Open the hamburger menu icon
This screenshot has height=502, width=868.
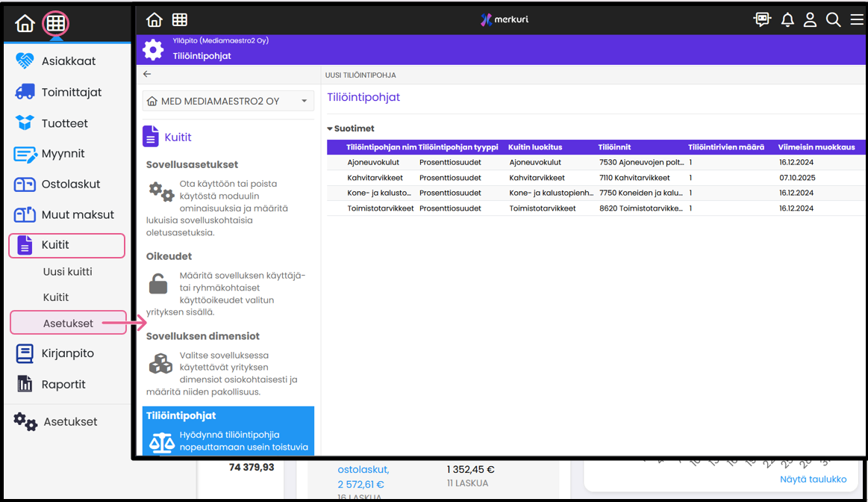pyautogui.click(x=856, y=20)
